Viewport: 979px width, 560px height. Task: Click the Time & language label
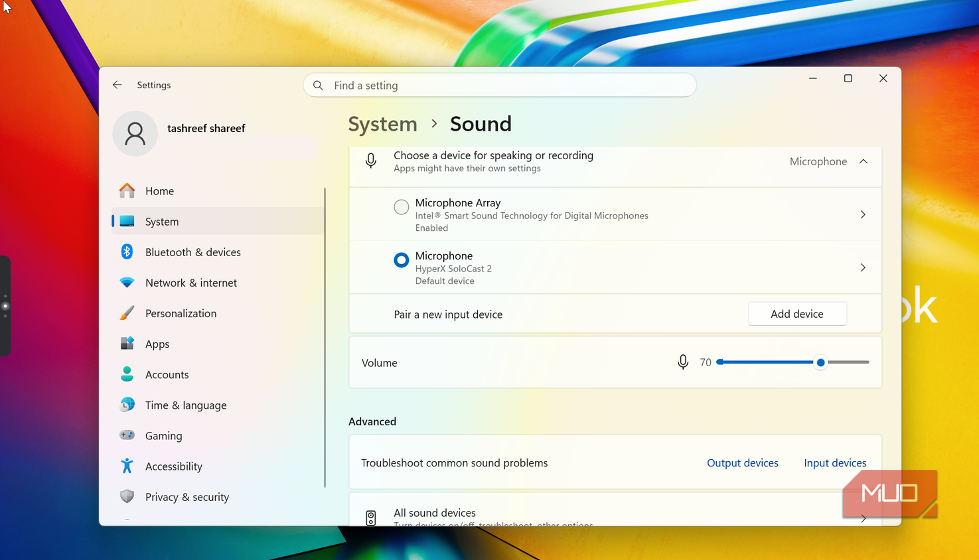(x=186, y=405)
